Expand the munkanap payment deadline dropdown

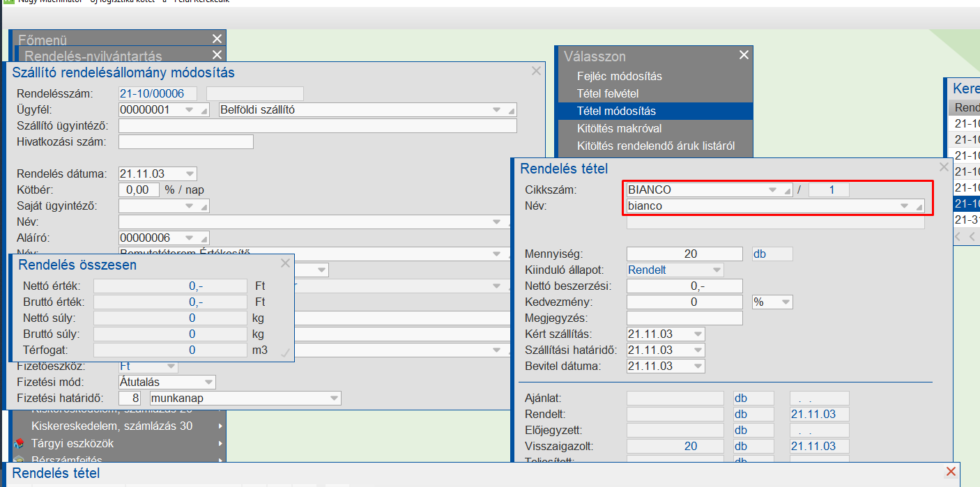[x=333, y=399]
